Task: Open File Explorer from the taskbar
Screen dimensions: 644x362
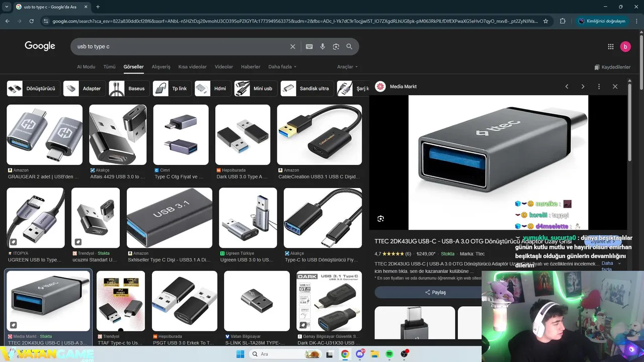Action: click(x=375, y=354)
